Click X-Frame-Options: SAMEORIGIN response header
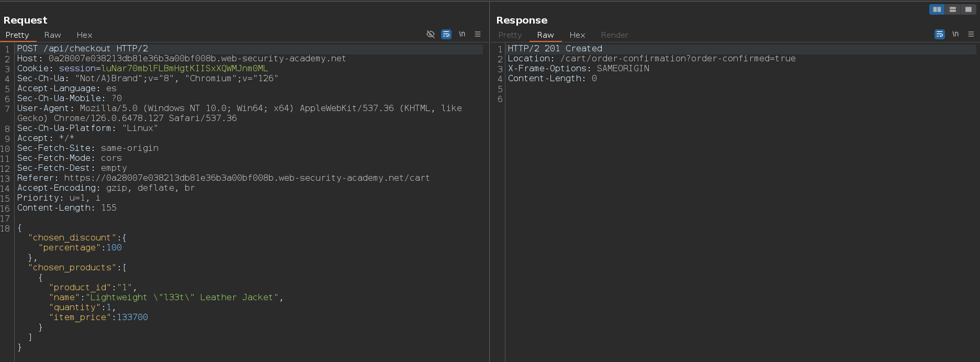The width and height of the screenshot is (980, 362). point(579,69)
